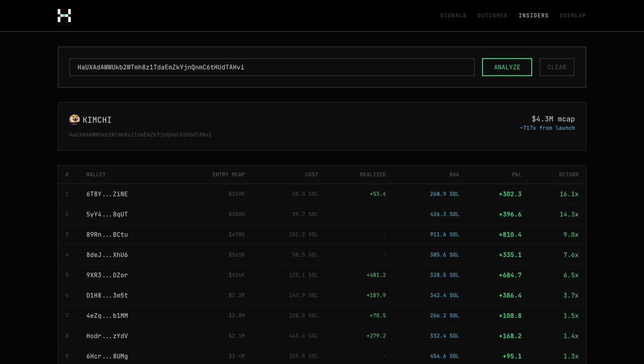This screenshot has width=644, height=364.
Task: Click the +279.2 realized value
Action: point(376,336)
